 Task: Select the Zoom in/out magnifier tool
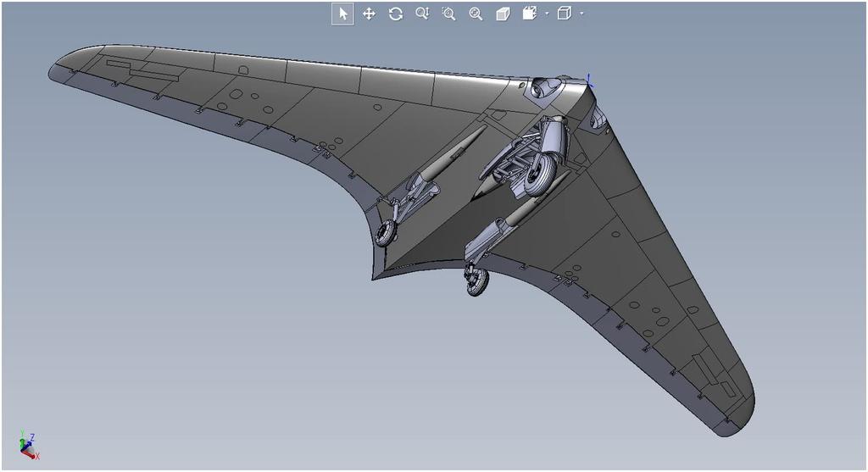(422, 14)
